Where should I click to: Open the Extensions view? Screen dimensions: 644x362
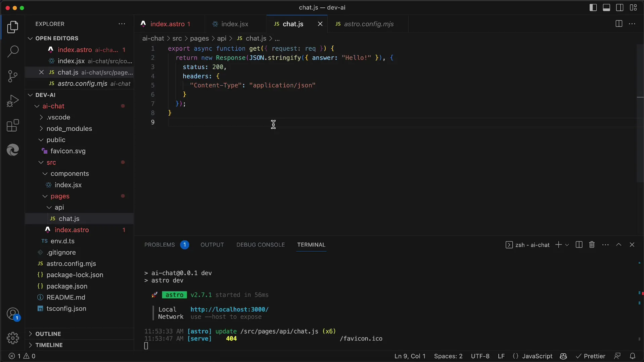pos(13,126)
